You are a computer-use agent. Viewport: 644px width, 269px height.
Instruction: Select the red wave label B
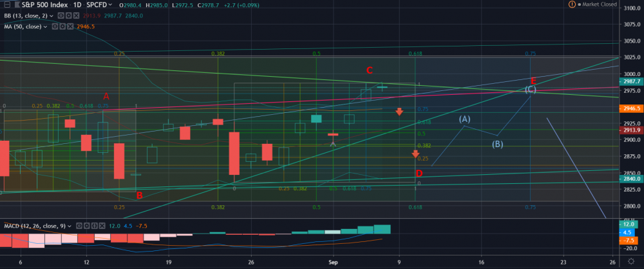click(139, 196)
